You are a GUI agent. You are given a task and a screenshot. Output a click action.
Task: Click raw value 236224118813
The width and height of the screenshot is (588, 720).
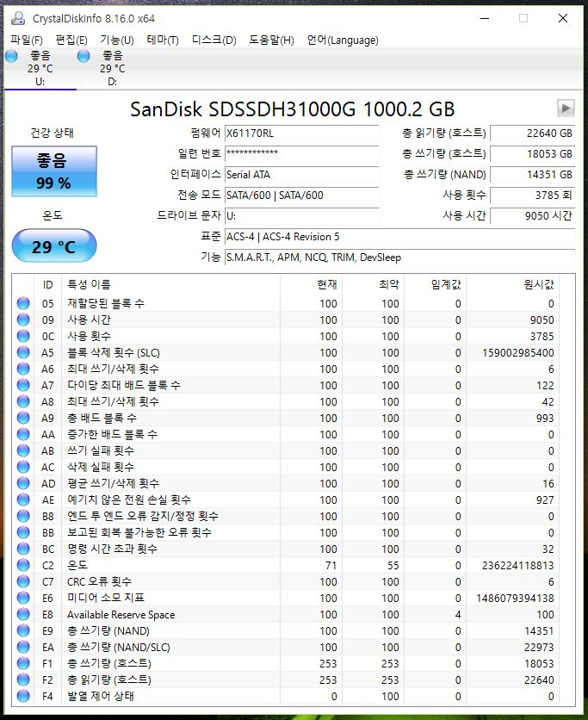click(x=517, y=565)
